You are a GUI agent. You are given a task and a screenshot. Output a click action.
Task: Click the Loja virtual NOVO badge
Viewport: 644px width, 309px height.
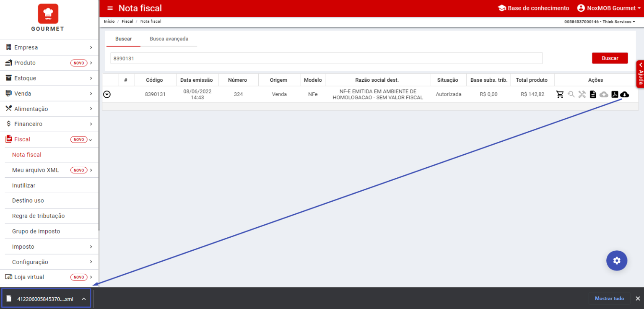point(79,277)
